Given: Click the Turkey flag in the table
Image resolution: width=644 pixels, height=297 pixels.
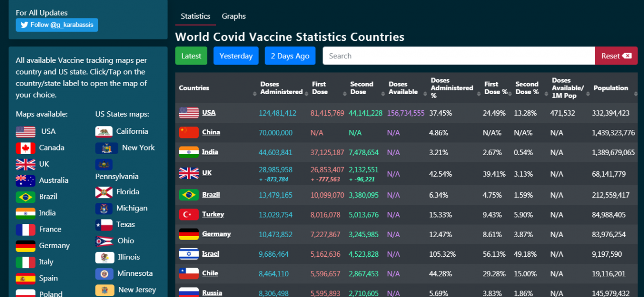Looking at the screenshot, I should (189, 214).
